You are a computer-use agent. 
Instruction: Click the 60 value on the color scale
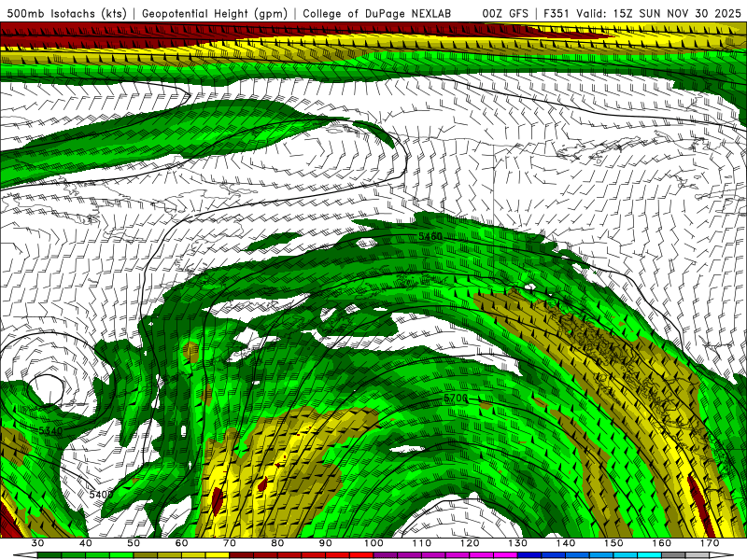click(x=181, y=543)
